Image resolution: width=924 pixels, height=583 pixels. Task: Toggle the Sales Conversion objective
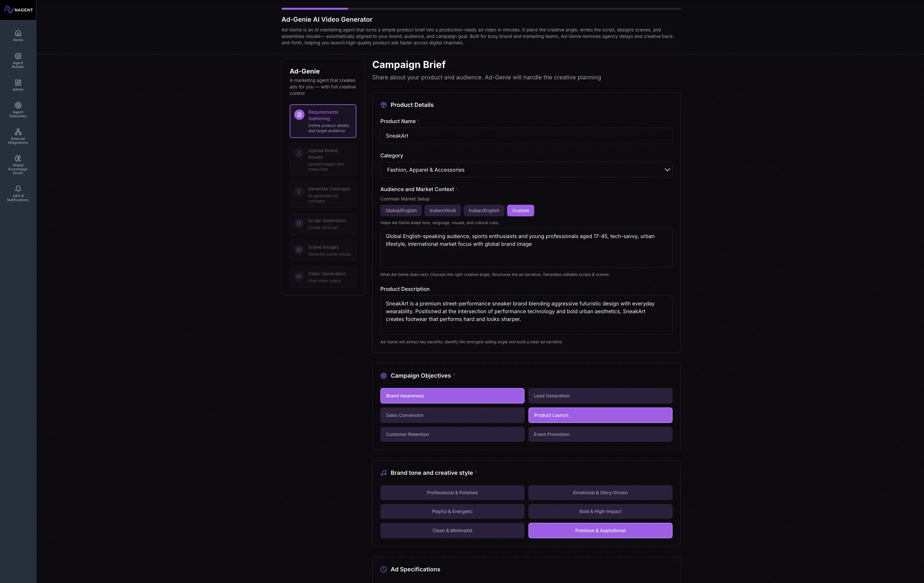[452, 415]
